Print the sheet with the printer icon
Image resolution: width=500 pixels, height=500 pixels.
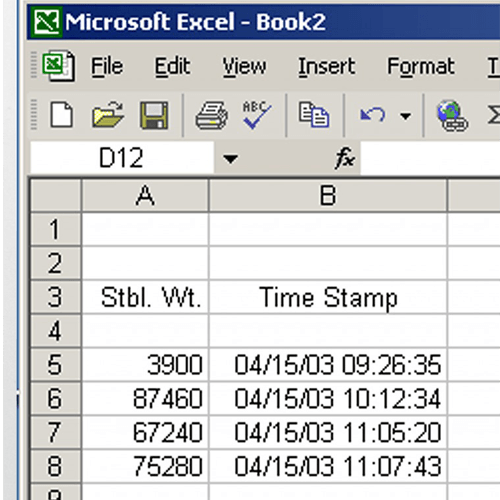pyautogui.click(x=212, y=115)
